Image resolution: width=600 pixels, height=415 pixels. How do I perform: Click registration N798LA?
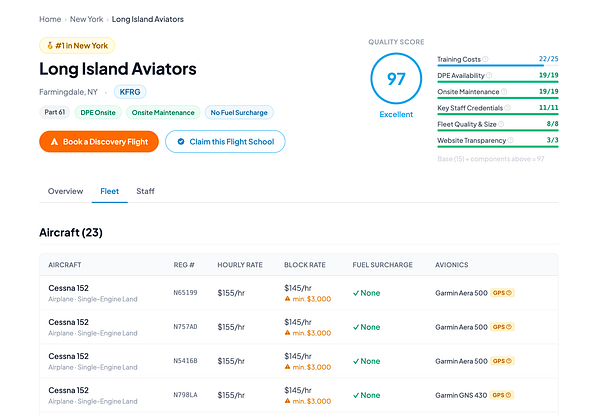[185, 395]
